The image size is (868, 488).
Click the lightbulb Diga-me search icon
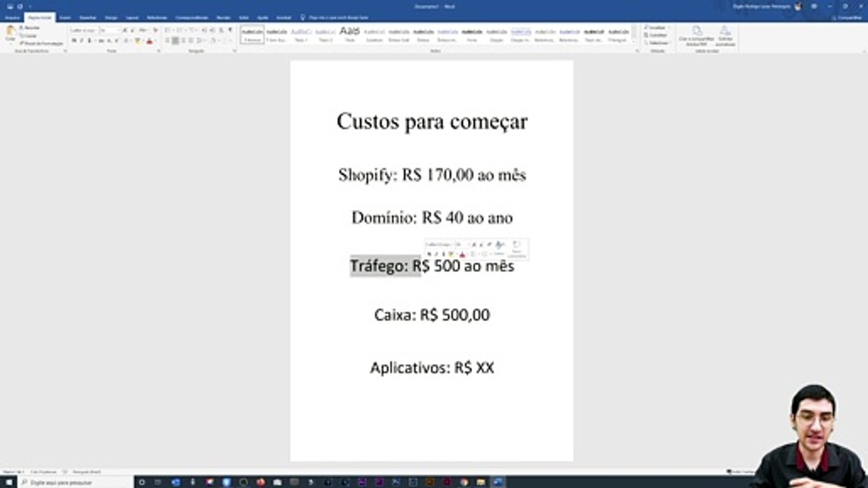click(302, 17)
